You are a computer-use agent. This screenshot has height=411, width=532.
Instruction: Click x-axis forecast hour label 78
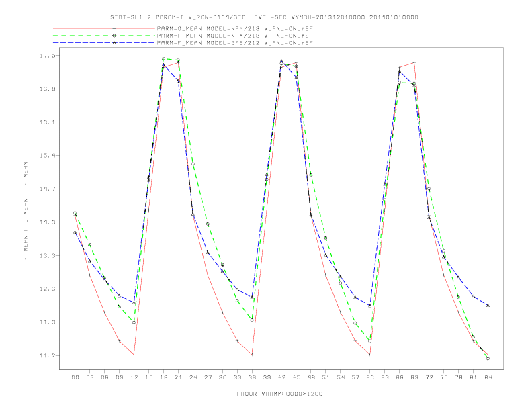pos(459,377)
